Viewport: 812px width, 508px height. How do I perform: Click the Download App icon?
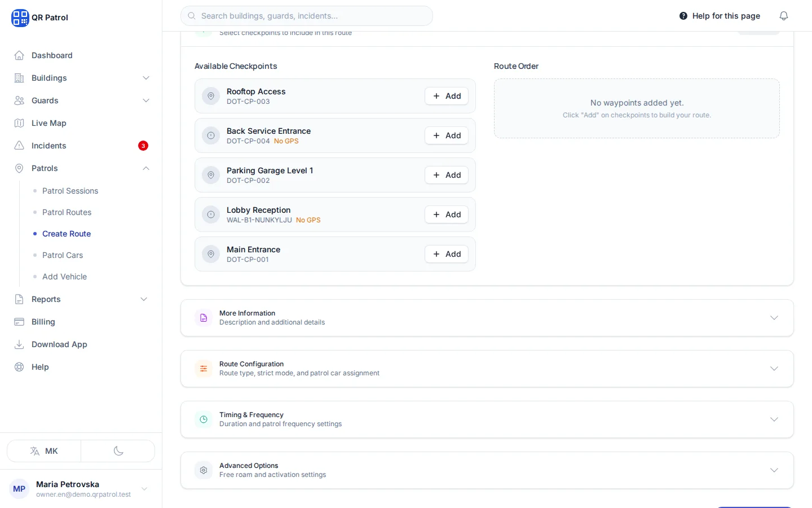tap(19, 344)
